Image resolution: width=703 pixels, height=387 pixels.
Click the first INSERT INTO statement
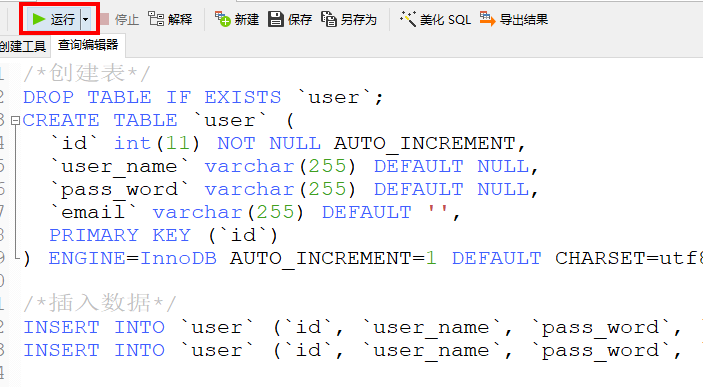(x=352, y=327)
